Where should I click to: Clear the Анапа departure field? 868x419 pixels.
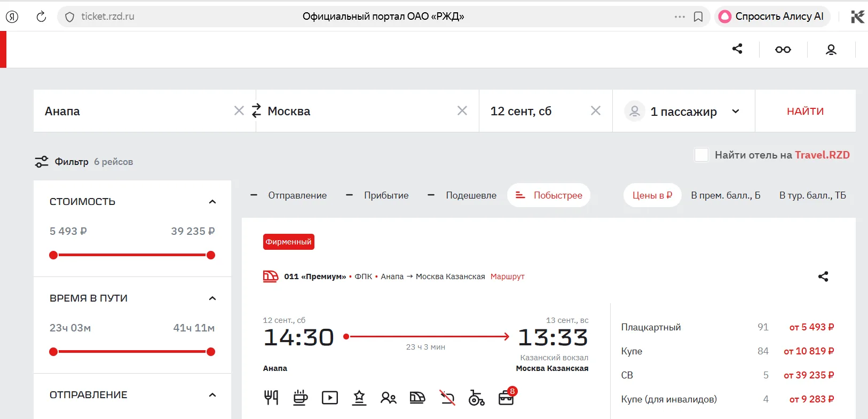(239, 110)
